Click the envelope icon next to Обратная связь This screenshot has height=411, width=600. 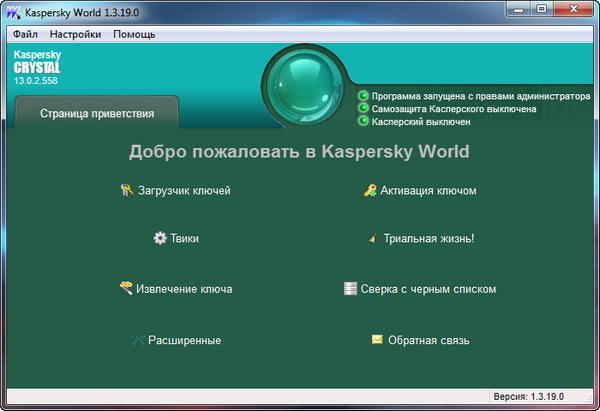tap(377, 340)
